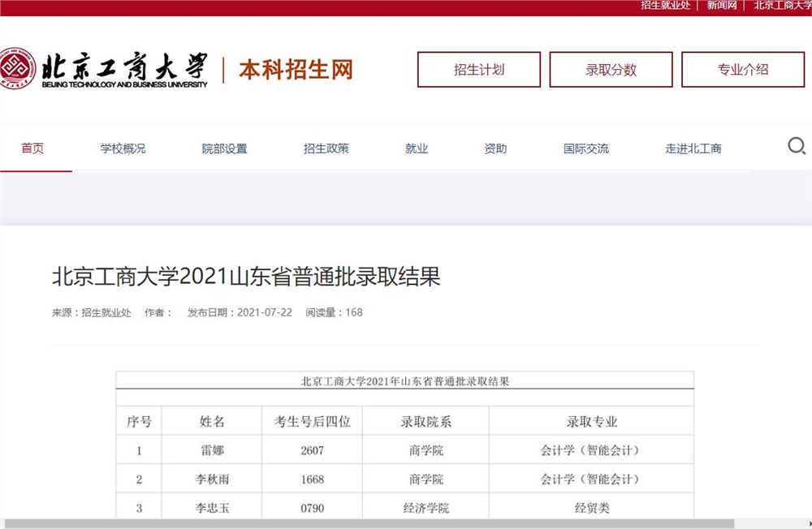Click the name cell 李忠玉
The image size is (812, 529).
point(212,508)
